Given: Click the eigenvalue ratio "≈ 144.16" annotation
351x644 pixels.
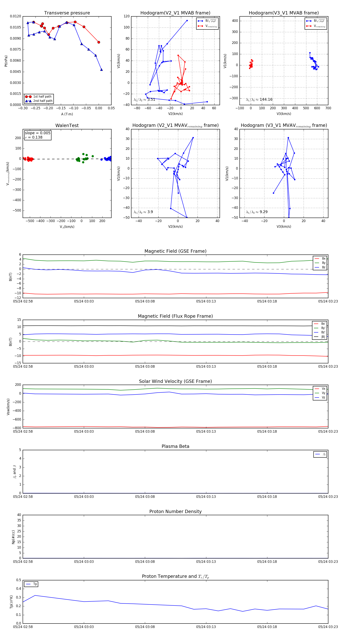Looking at the screenshot, I should 259,100.
